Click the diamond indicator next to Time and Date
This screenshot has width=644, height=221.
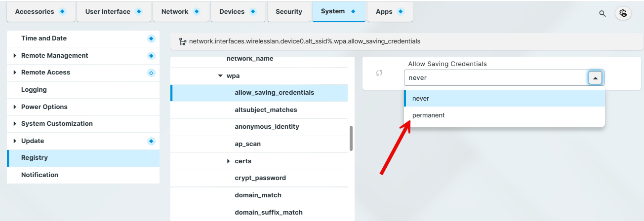click(x=151, y=38)
